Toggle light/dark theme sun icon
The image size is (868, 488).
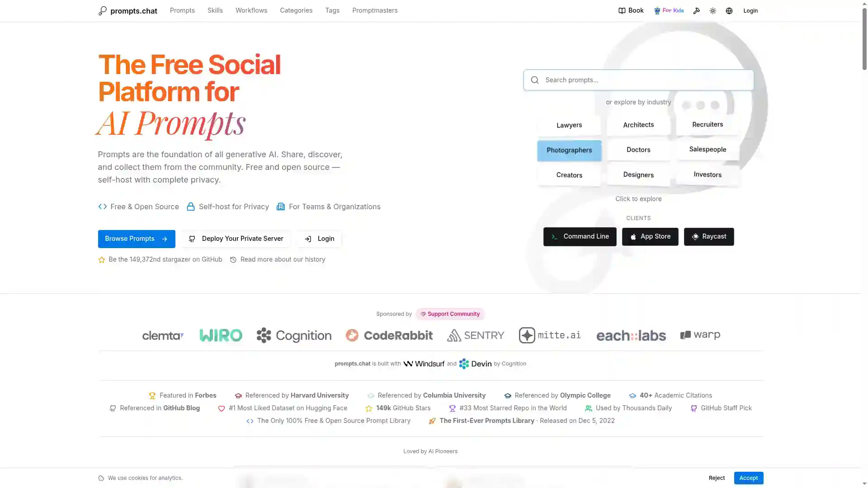pos(713,11)
